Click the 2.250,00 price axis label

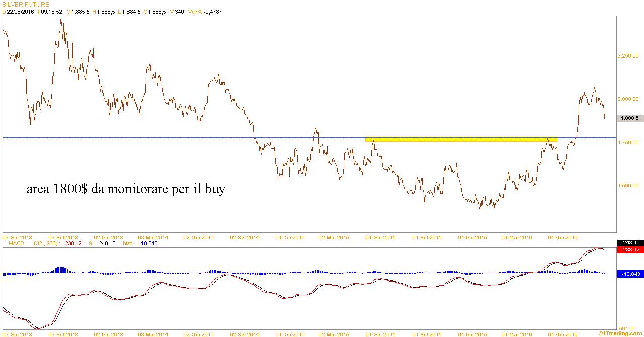[x=628, y=56]
